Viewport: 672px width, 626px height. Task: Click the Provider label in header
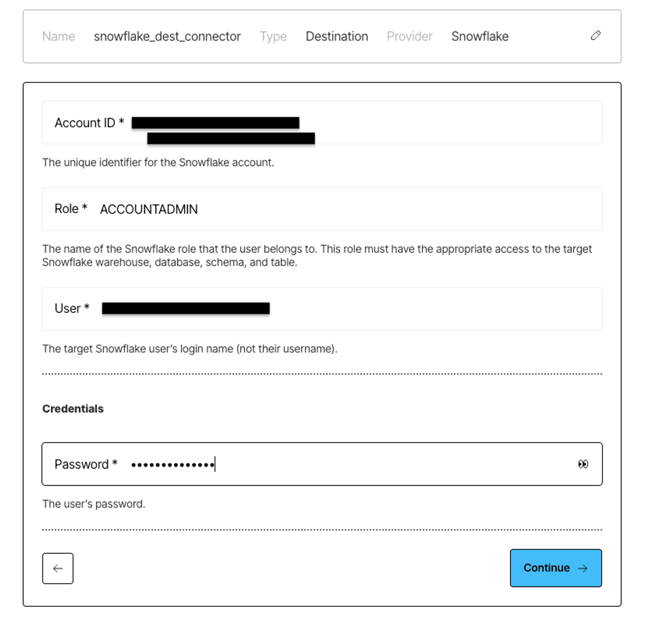409,36
